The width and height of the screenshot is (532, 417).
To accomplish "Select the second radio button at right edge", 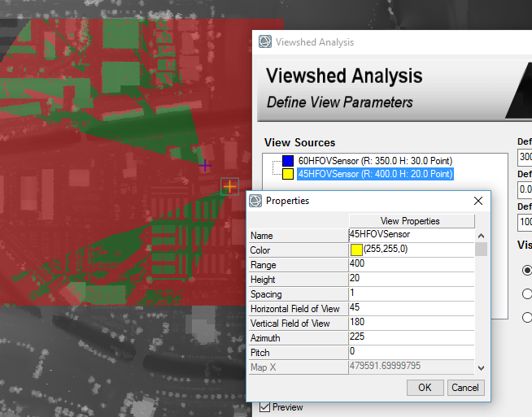I will coord(527,293).
